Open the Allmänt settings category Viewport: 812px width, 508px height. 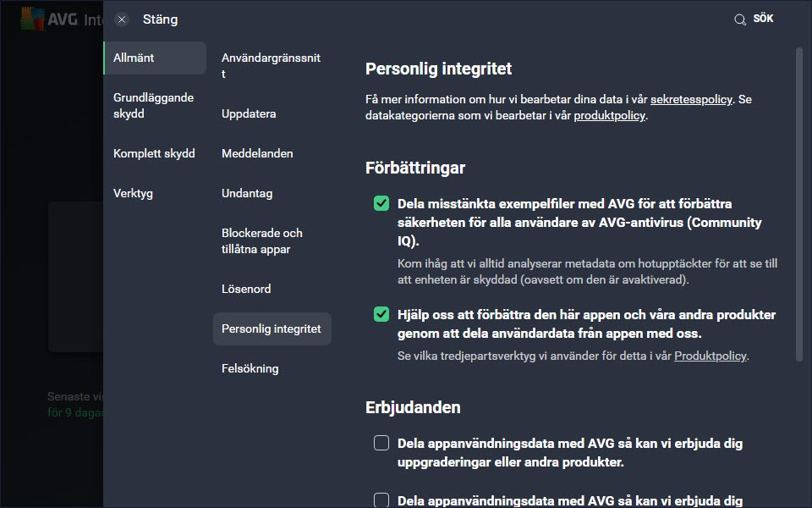click(x=155, y=58)
